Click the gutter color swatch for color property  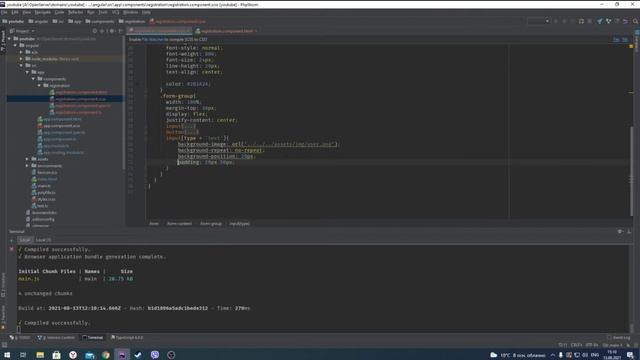point(137,84)
